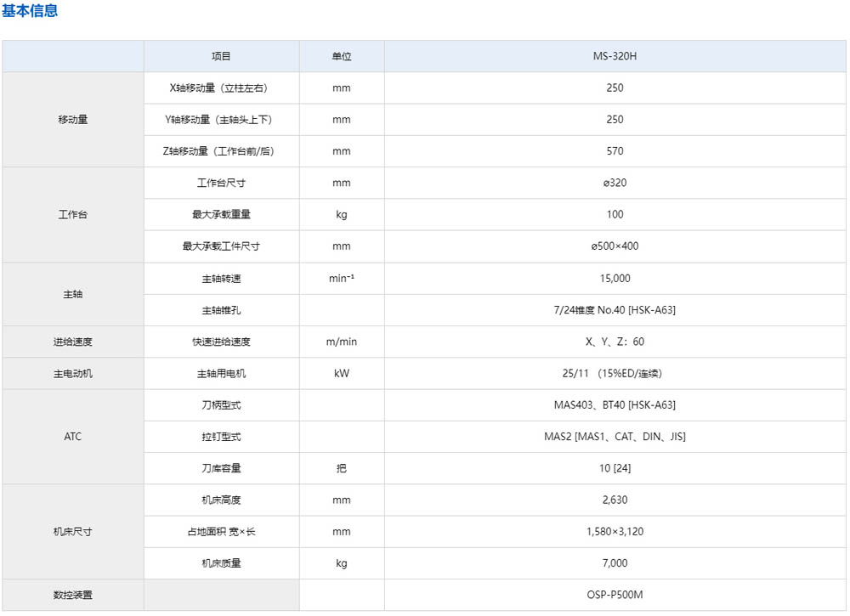Click the 最大承载重量 value 100

[x=615, y=214]
